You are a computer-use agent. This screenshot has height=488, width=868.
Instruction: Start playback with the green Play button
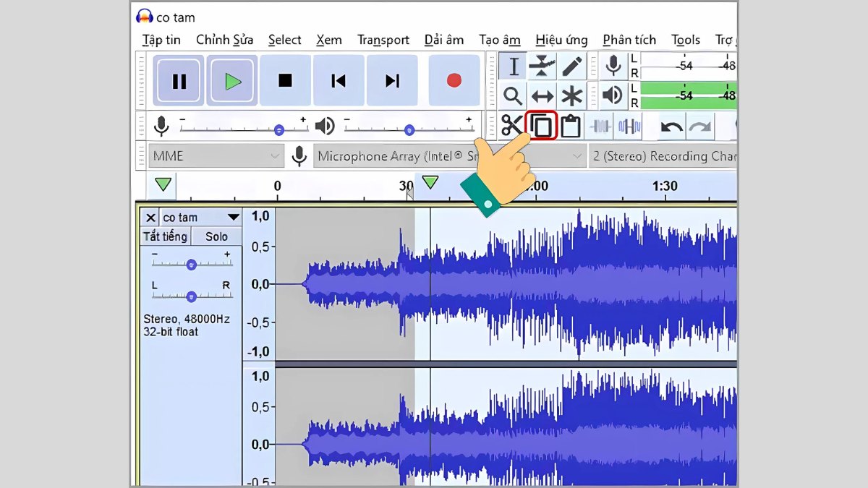232,81
